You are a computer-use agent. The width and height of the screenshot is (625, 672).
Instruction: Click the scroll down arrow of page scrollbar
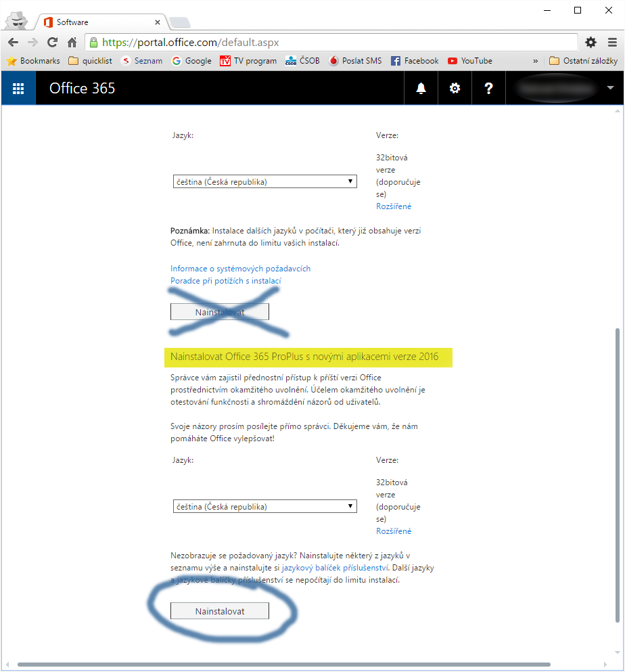point(618,652)
